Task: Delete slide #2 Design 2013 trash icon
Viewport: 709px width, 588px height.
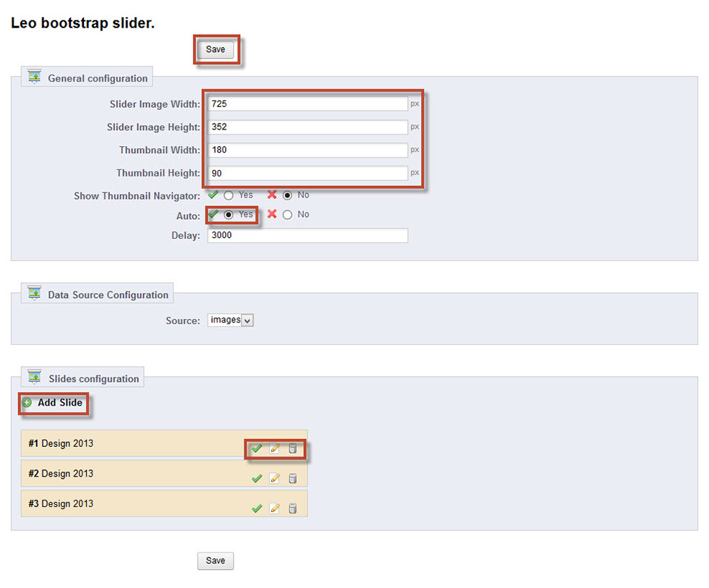Action: point(292,478)
